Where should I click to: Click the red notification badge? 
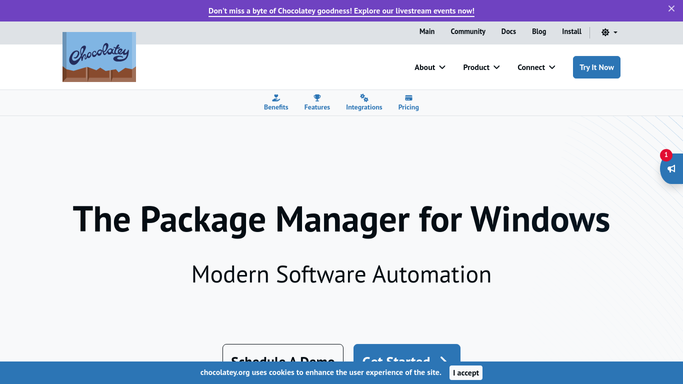[666, 155]
